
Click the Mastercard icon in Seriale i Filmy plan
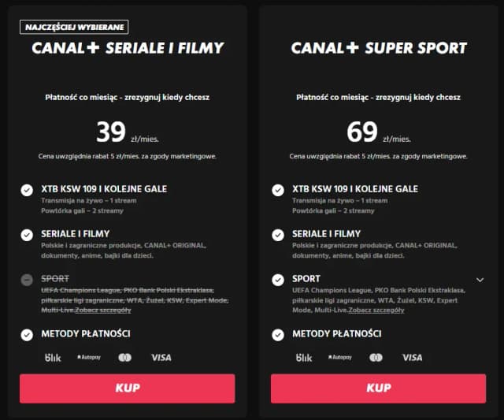[124, 358]
